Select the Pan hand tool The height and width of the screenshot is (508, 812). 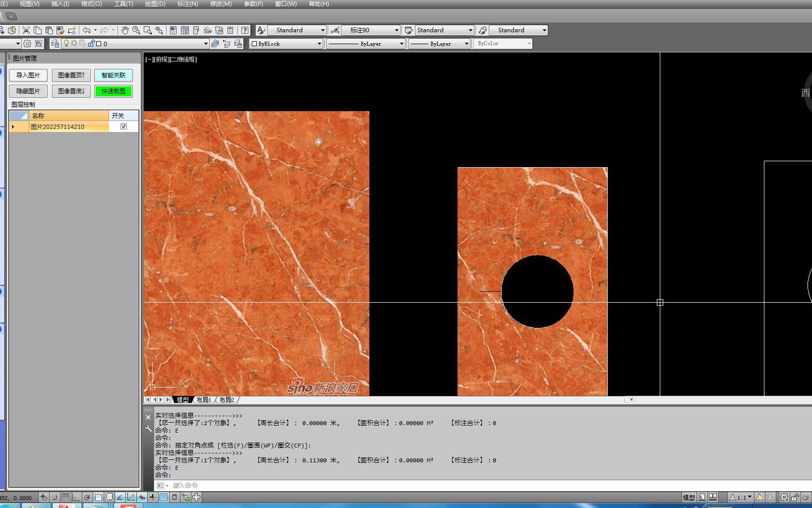pyautogui.click(x=125, y=30)
